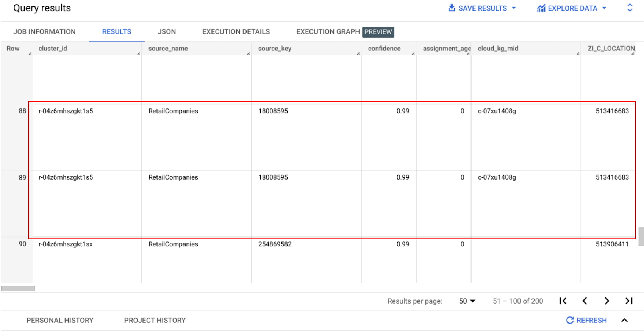Select cluster_id r-04z6mhszgkt1s5 in row 89
644x335 pixels.
coord(66,177)
